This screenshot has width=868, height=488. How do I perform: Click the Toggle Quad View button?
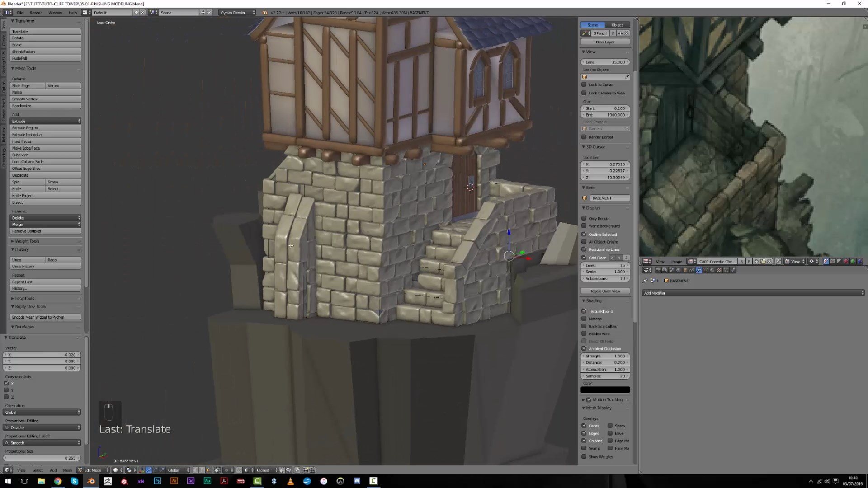point(605,291)
